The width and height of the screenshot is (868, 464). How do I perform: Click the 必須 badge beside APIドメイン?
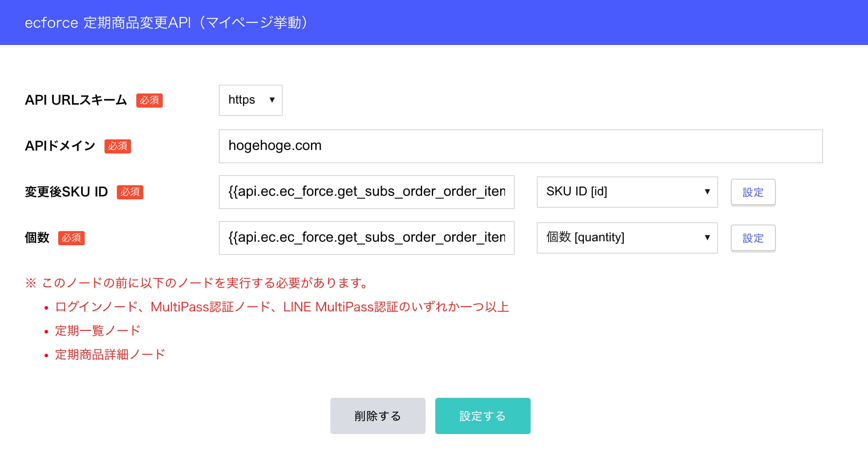pyautogui.click(x=118, y=146)
